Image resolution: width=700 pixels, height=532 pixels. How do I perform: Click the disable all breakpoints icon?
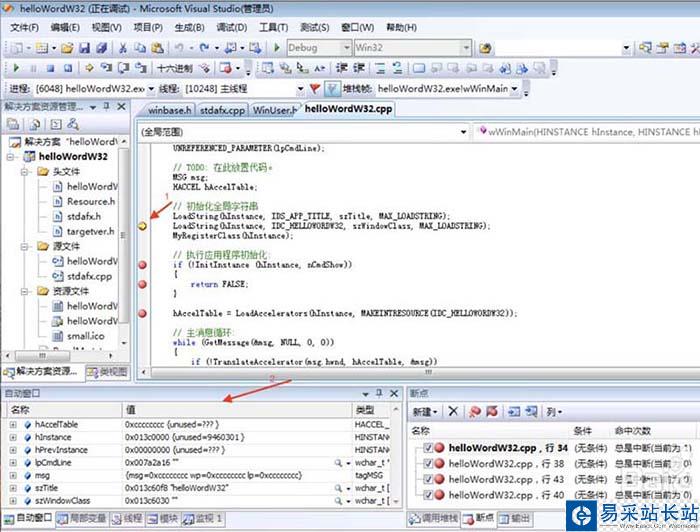tap(492, 411)
